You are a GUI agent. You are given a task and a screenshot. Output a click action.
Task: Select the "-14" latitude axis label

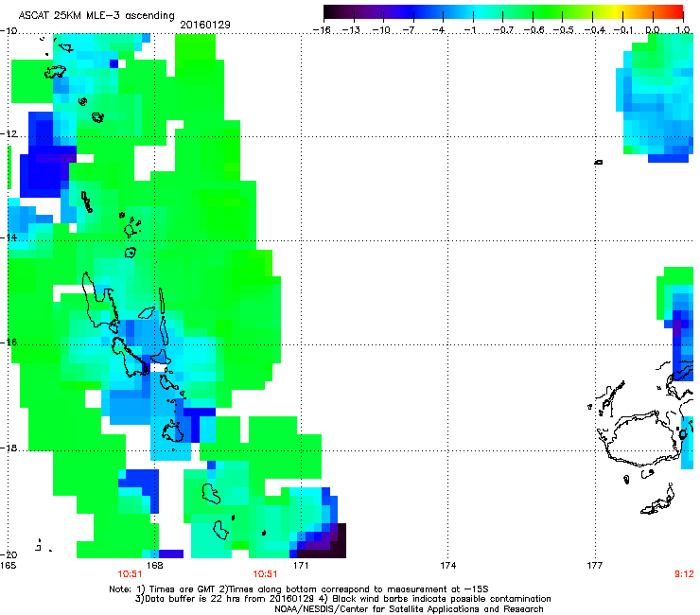click(9, 237)
